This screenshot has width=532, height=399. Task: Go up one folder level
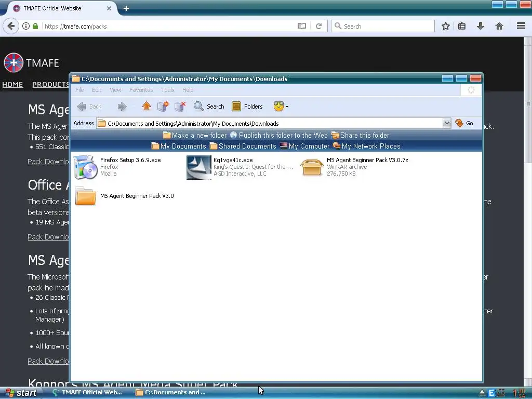(x=146, y=106)
